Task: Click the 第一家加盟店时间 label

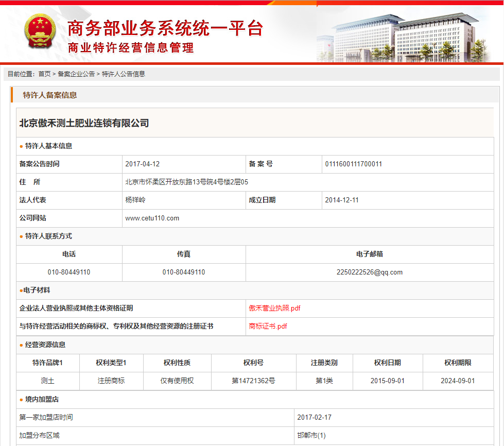Action: click(46, 417)
